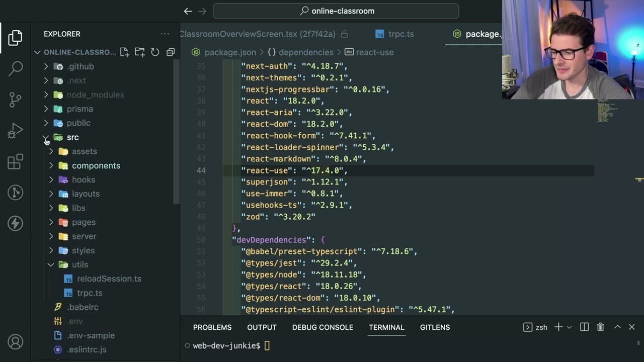Open terminal launch profile dropdown arrow
This screenshot has width=644, height=362.
click(569, 327)
